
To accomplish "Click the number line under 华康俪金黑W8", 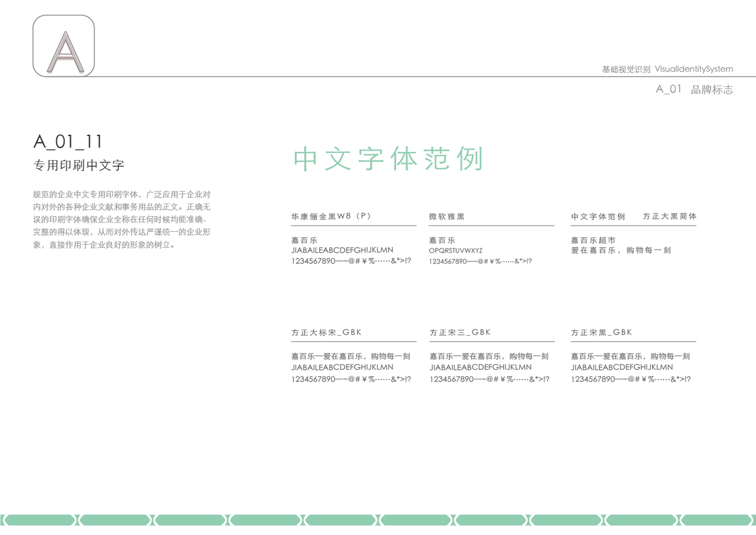I will (x=351, y=261).
